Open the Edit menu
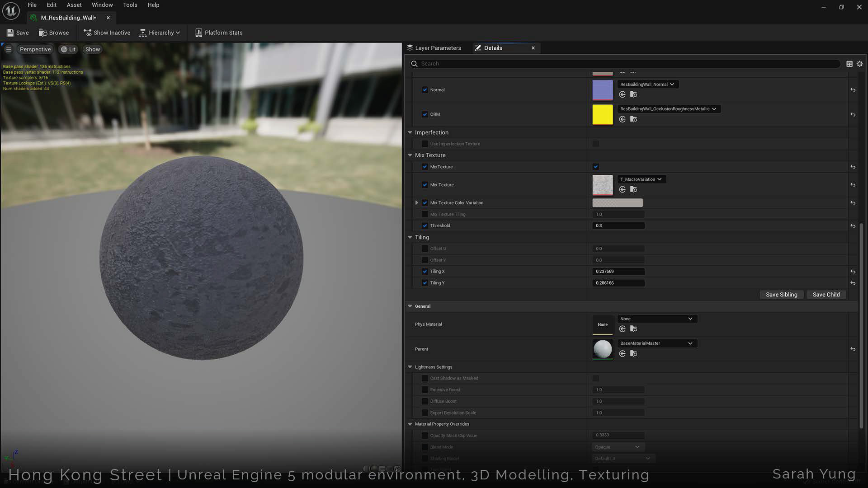 [52, 5]
